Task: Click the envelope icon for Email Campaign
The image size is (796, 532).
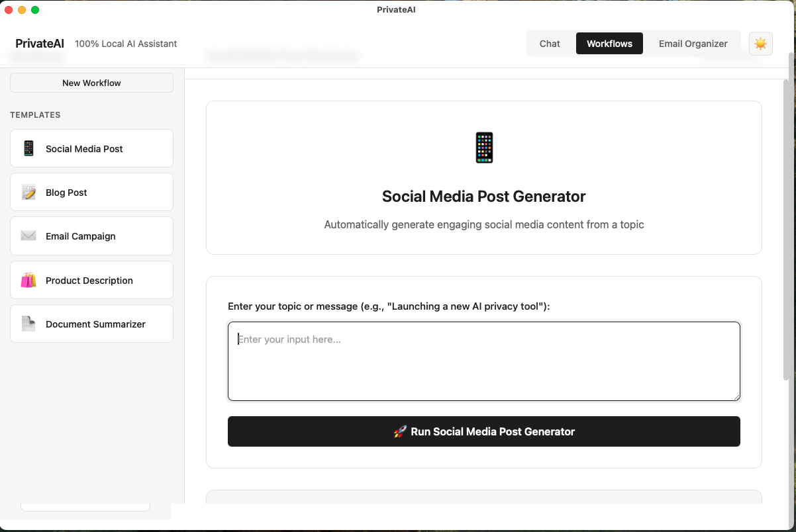Action: [28, 236]
